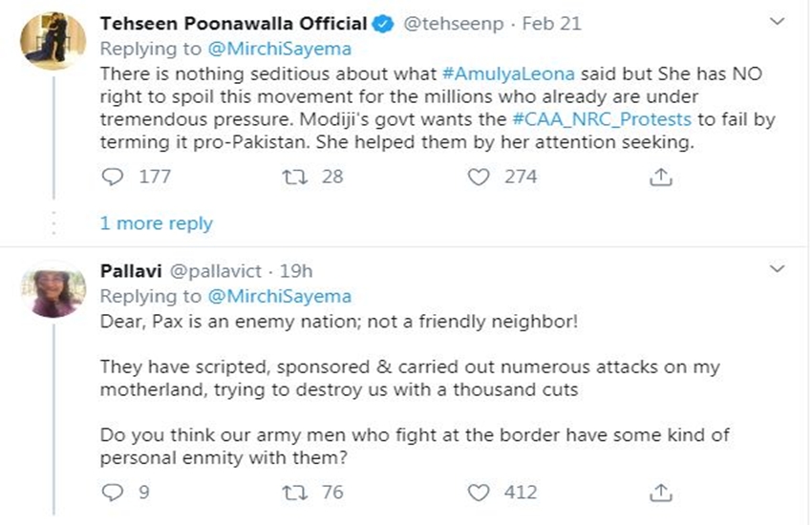Like Tehseen Poonawalla's tweet
The image size is (812, 525).
(481, 177)
